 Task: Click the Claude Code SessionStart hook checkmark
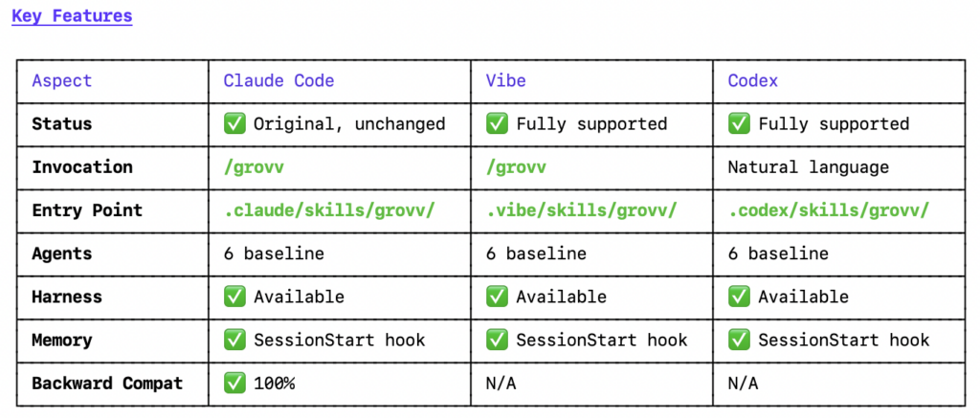[x=234, y=340]
